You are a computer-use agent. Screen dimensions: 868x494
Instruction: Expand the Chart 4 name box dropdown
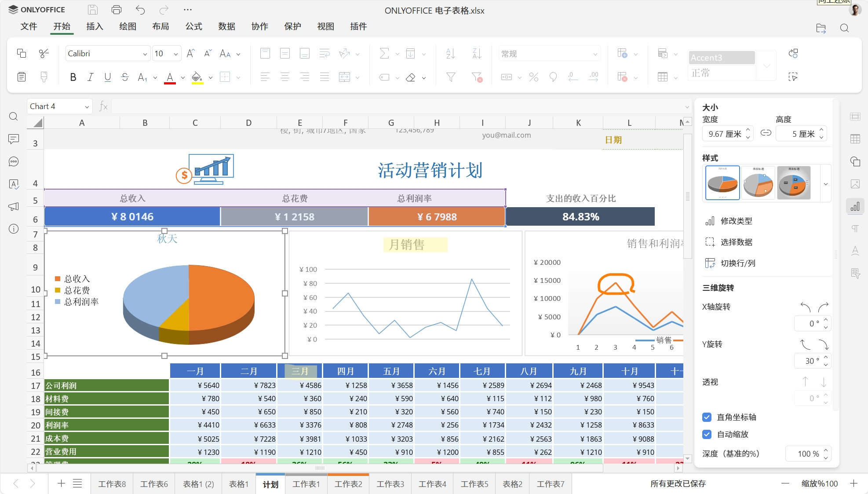click(87, 106)
